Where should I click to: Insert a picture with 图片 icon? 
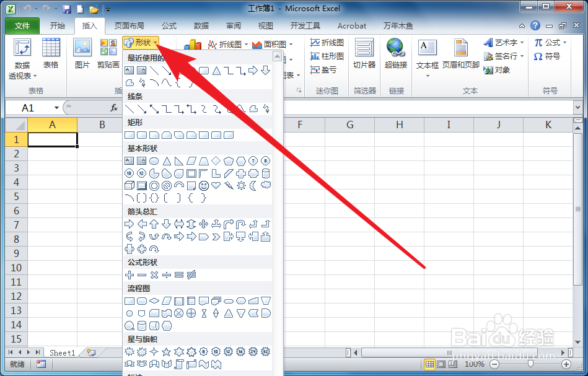click(82, 53)
